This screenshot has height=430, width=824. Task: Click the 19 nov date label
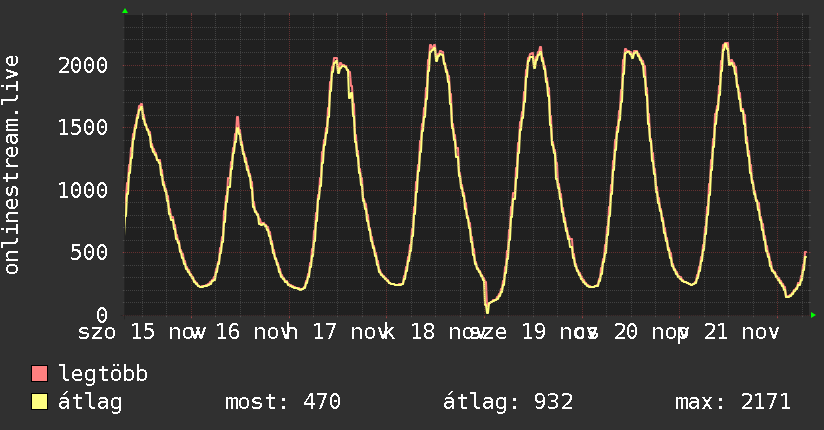point(559,332)
